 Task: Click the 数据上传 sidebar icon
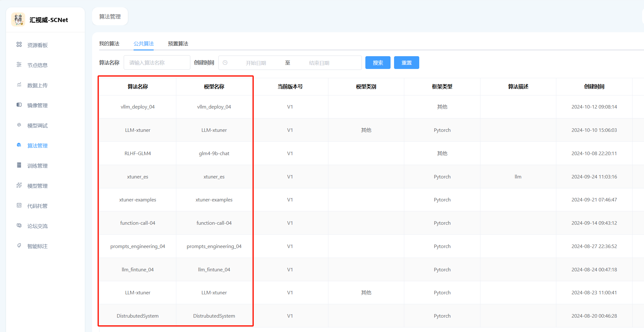coord(19,85)
